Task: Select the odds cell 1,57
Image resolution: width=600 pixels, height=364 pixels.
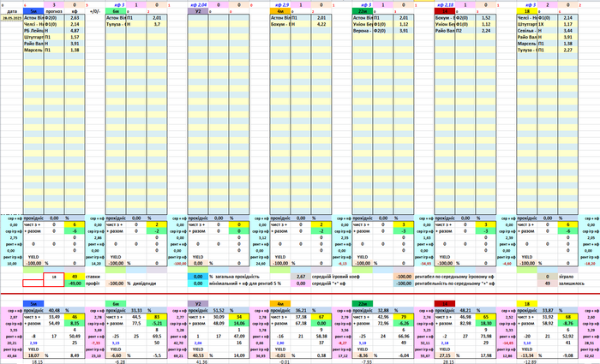Action: [75, 37]
